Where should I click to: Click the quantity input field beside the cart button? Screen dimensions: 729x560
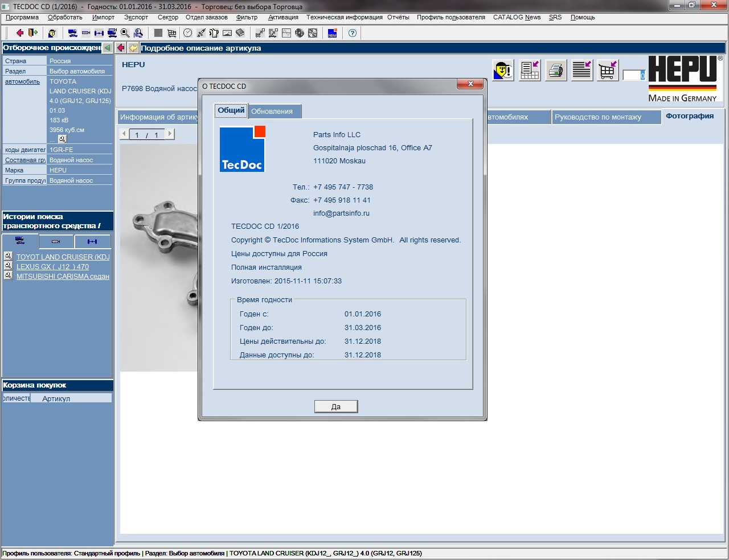coord(633,75)
